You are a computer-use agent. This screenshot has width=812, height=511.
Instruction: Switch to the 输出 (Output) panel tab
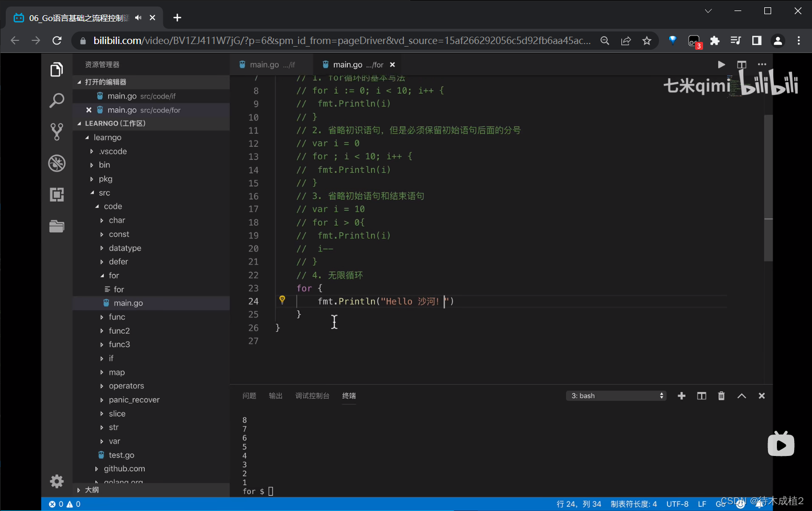(276, 396)
